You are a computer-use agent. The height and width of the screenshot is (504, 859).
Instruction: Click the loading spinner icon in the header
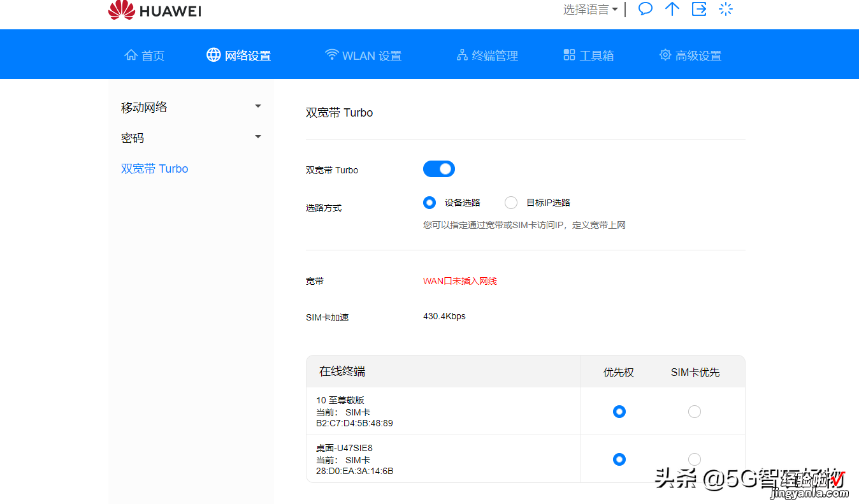coord(726,9)
